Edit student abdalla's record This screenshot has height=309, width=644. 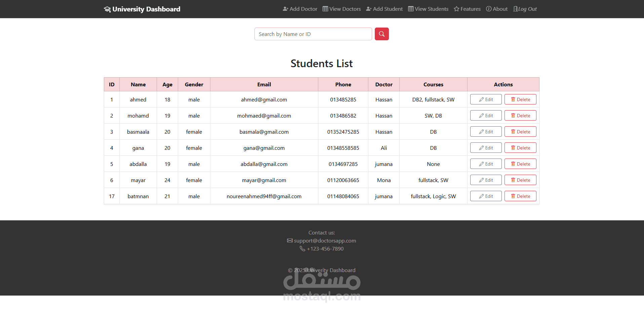coord(486,164)
